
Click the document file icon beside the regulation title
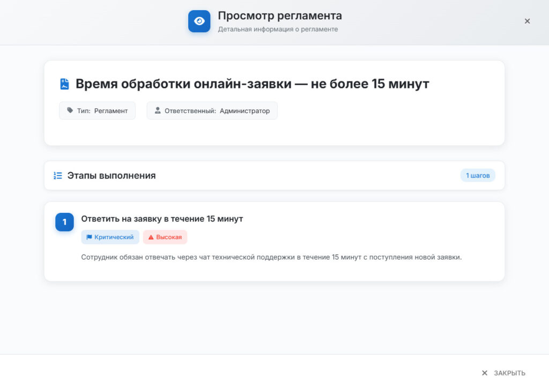point(64,84)
